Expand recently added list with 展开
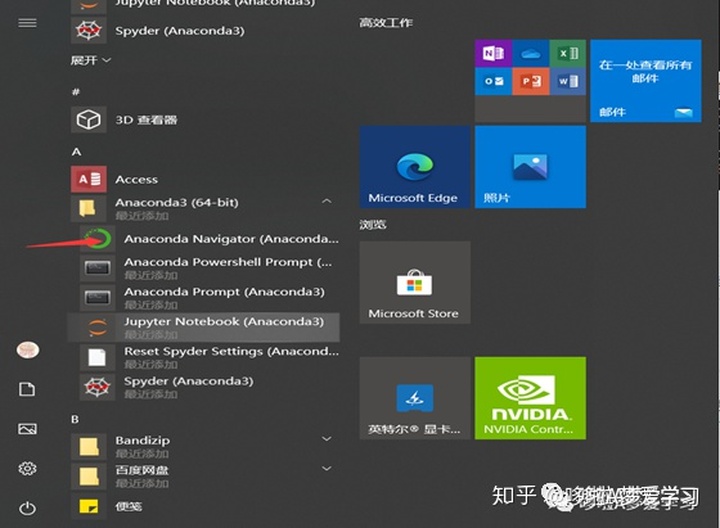Viewport: 720px width, 528px height. coord(90,60)
